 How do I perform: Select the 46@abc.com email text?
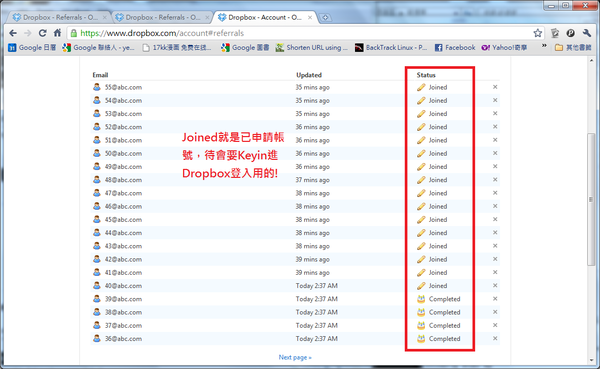click(123, 206)
